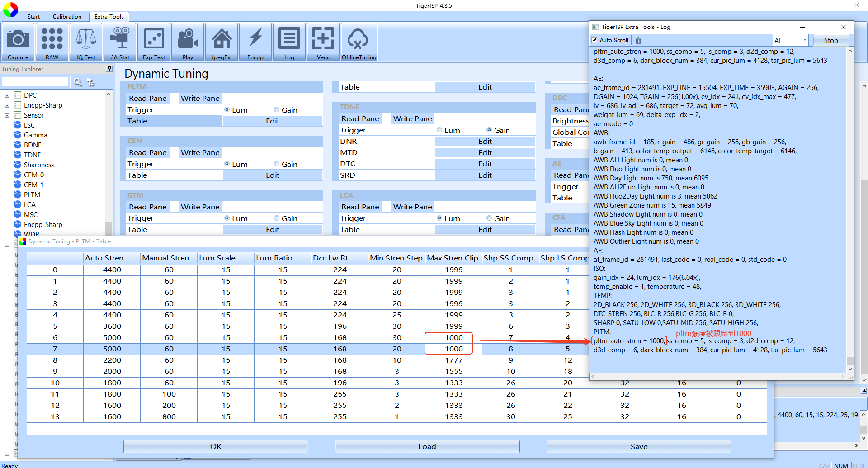Select the RAW toolbar icon

click(52, 42)
